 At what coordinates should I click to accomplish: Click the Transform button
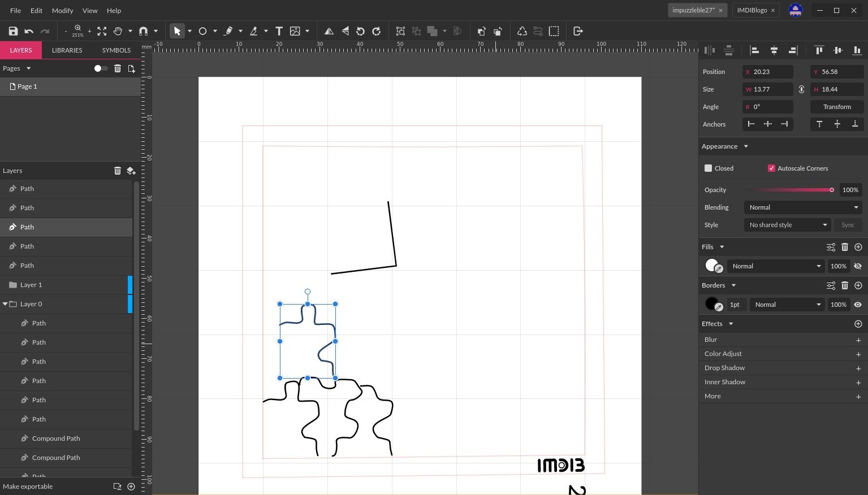836,107
